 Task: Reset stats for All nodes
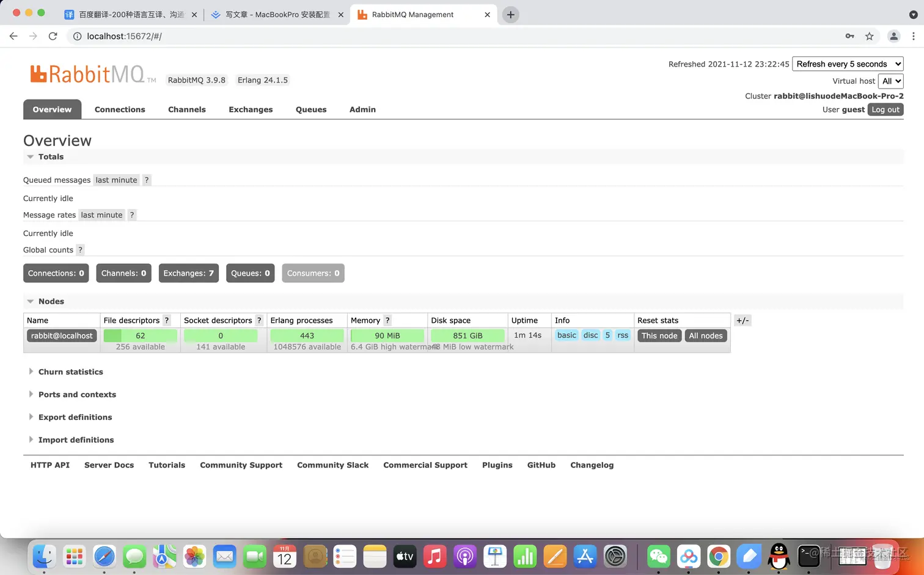pos(706,335)
